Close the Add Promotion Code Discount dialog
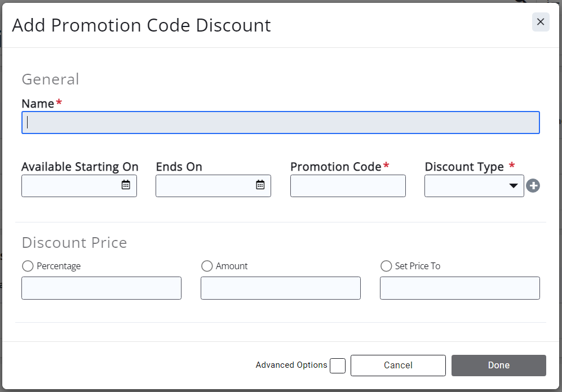The height and width of the screenshot is (392, 562). coord(540,22)
